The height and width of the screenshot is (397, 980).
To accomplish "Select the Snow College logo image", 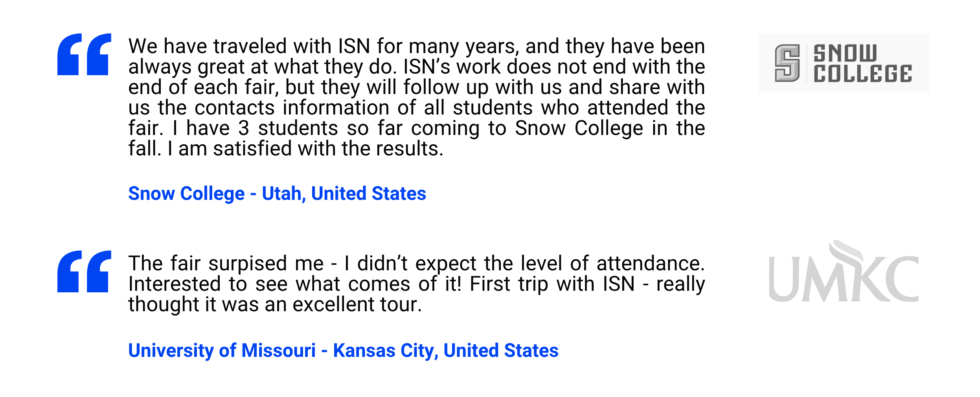I will pyautogui.click(x=844, y=63).
